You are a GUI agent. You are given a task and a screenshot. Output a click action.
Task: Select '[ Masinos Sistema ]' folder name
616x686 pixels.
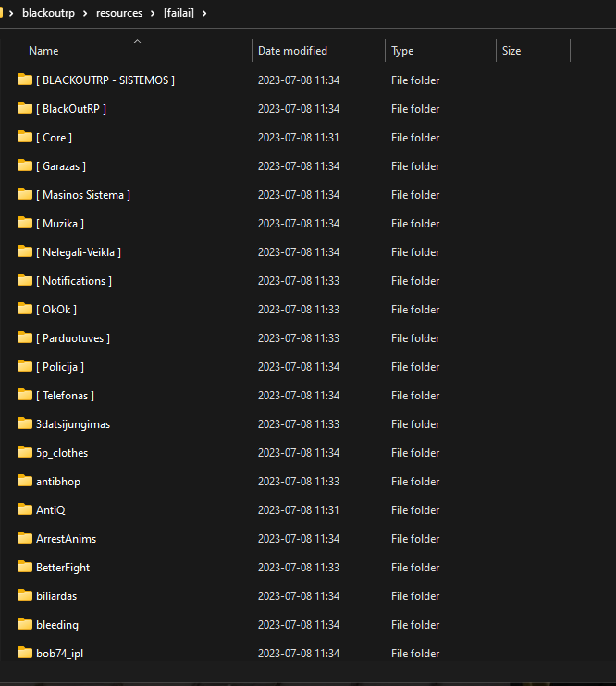coord(83,195)
